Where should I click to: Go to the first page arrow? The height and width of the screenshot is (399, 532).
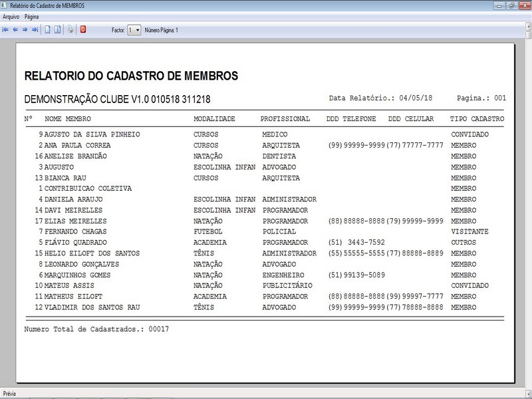click(x=5, y=30)
